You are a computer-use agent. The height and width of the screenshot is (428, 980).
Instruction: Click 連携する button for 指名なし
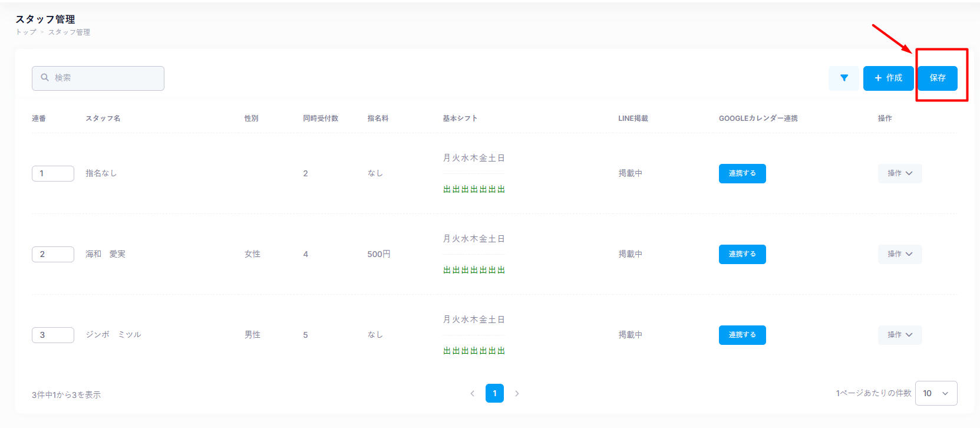[742, 173]
